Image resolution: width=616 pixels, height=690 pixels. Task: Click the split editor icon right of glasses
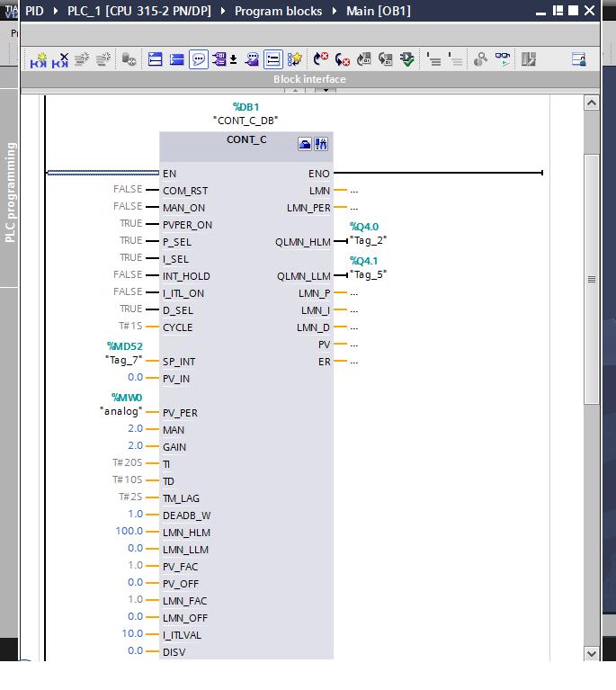click(x=529, y=59)
